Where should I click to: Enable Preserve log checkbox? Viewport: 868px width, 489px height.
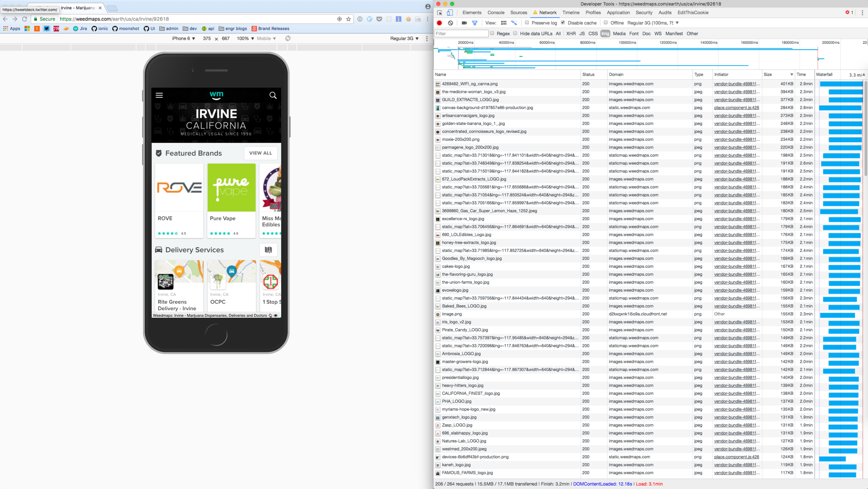pos(527,23)
